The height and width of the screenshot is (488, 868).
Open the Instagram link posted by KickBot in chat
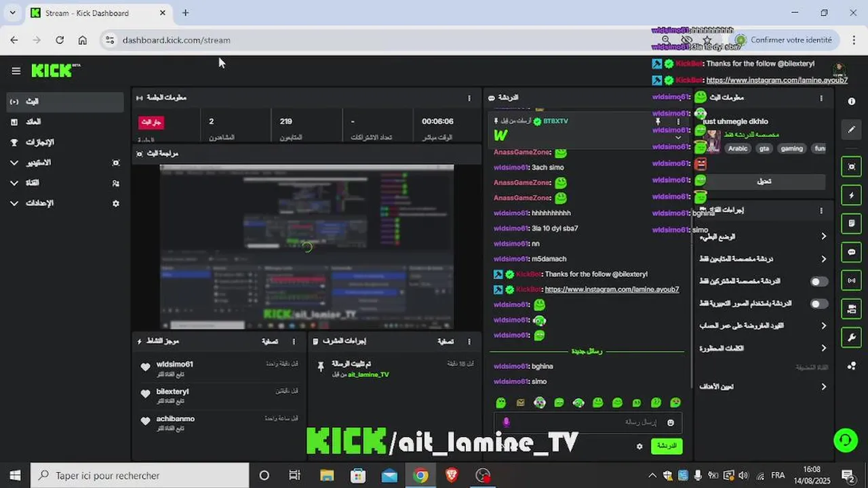tap(612, 289)
